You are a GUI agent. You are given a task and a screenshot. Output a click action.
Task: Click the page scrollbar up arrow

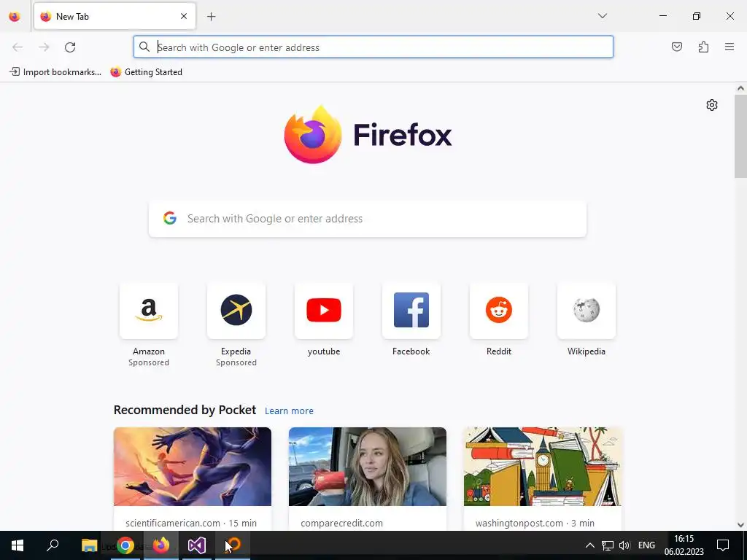[740, 88]
